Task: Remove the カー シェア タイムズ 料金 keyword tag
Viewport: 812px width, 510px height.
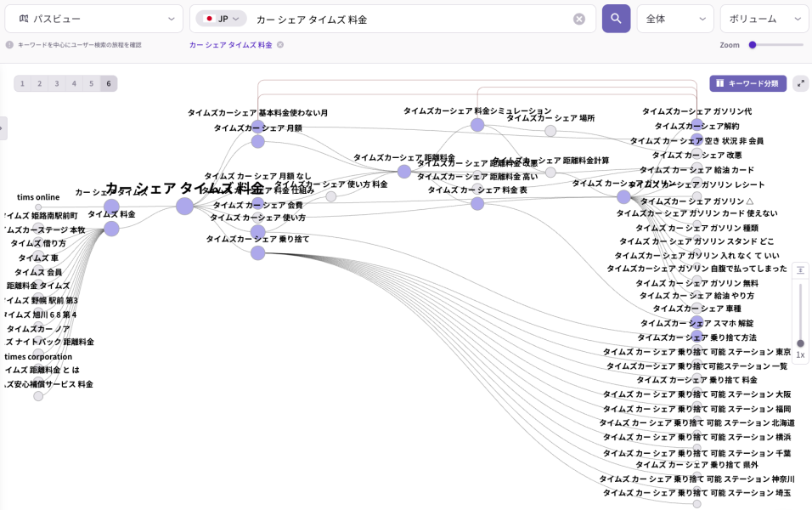Action: [x=280, y=44]
